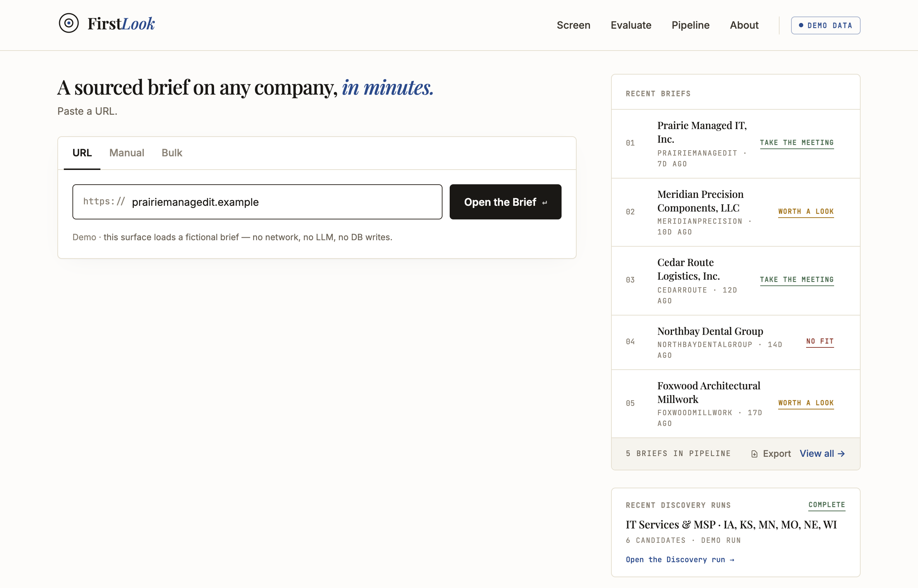Open the IT Services & MSP discovery run title
This screenshot has width=918, height=588.
coord(731,525)
